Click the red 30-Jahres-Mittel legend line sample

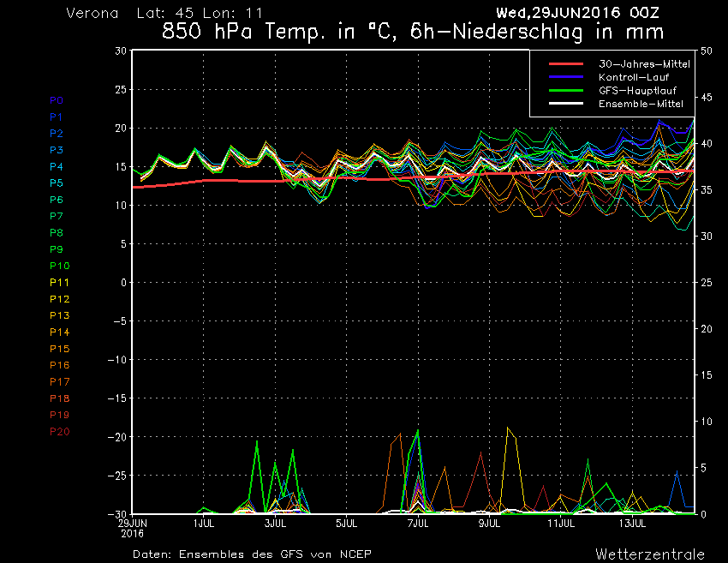click(x=566, y=64)
